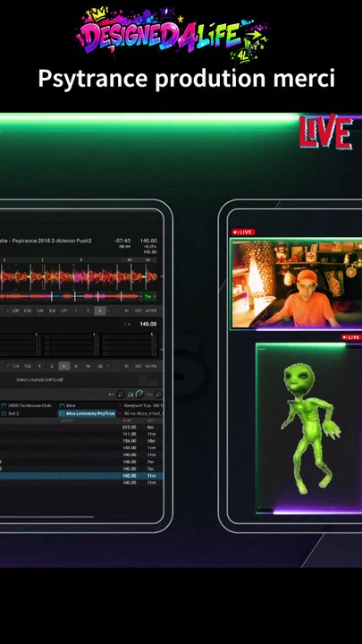The width and height of the screenshot is (362, 644).
Task: Select the 1/8 loop size button
Action: (x=40, y=311)
